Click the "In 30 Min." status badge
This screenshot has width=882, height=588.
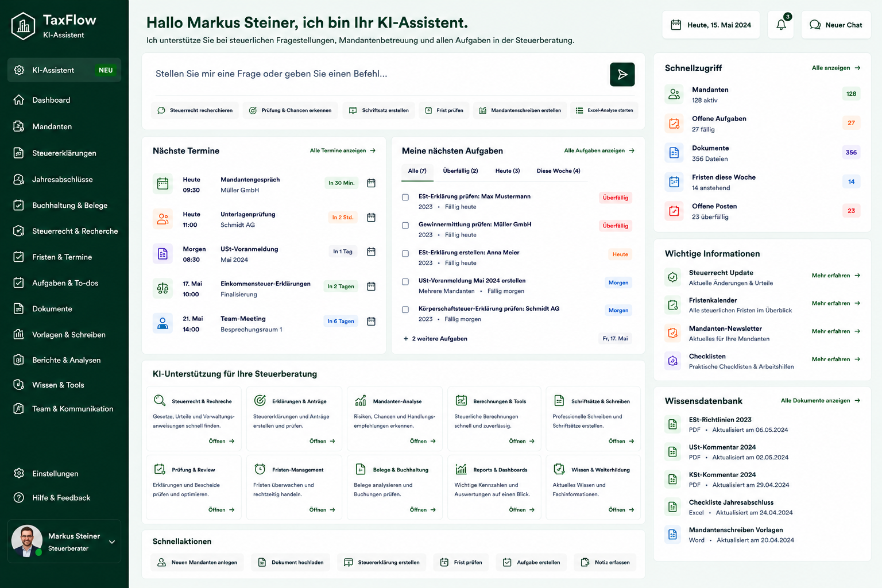pyautogui.click(x=341, y=183)
